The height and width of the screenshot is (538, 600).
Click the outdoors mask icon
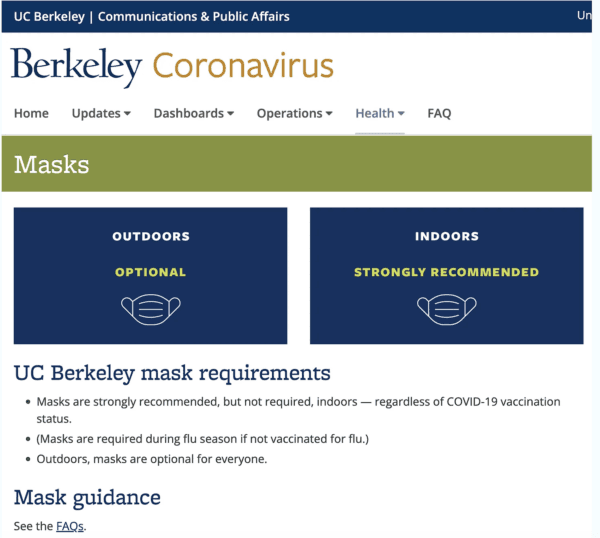pyautogui.click(x=150, y=307)
